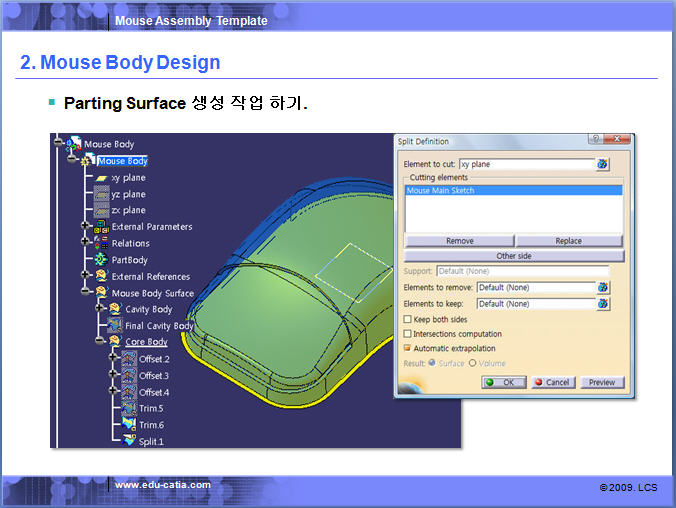Select the Trim.6 feature icon
The width and height of the screenshot is (676, 508).
click(128, 424)
